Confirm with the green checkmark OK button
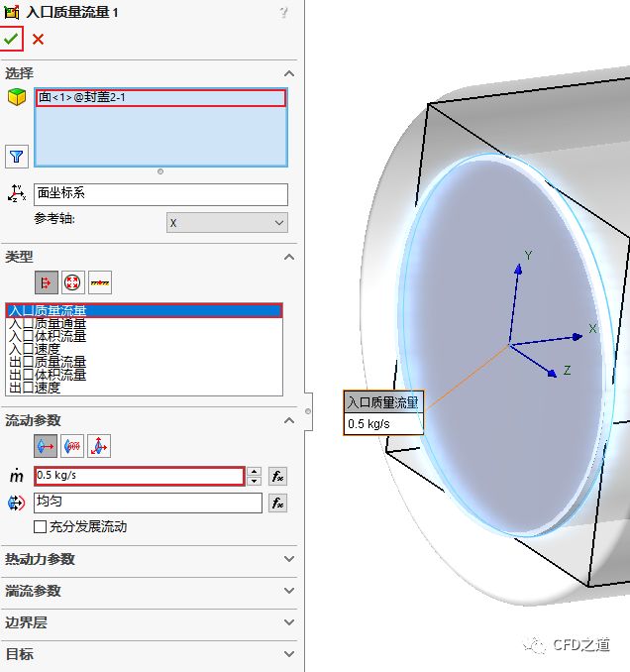Viewport: 630px width, 672px height. coord(11,39)
